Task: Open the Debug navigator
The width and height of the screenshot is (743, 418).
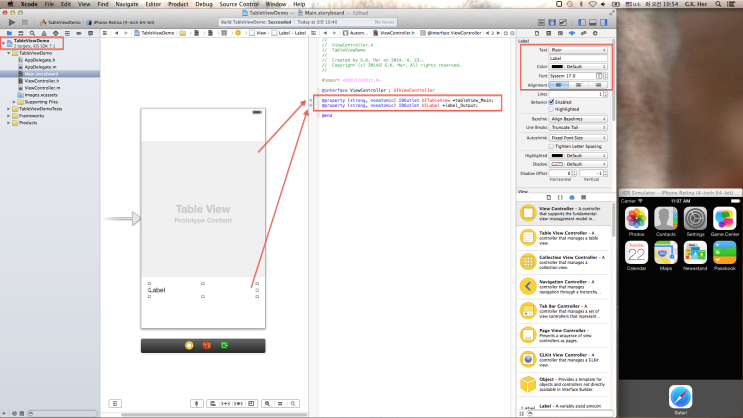Action: [67, 33]
